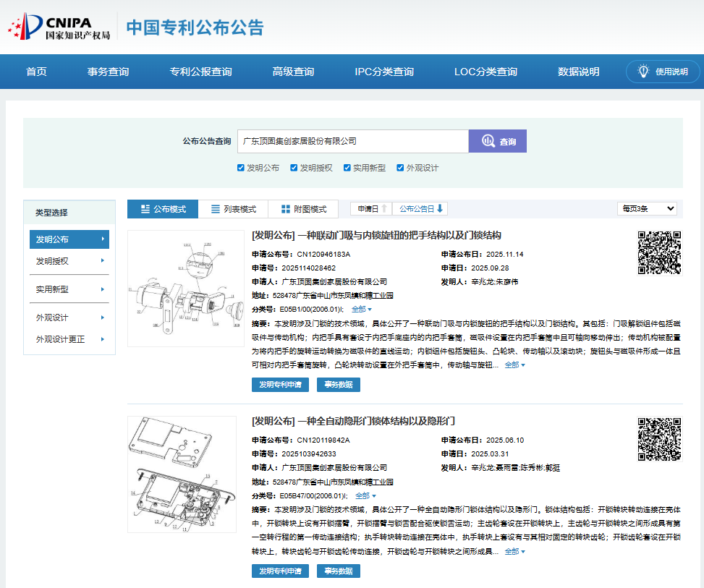Click the up arrow beside 申请日
This screenshot has width=704, height=588.
(384, 209)
